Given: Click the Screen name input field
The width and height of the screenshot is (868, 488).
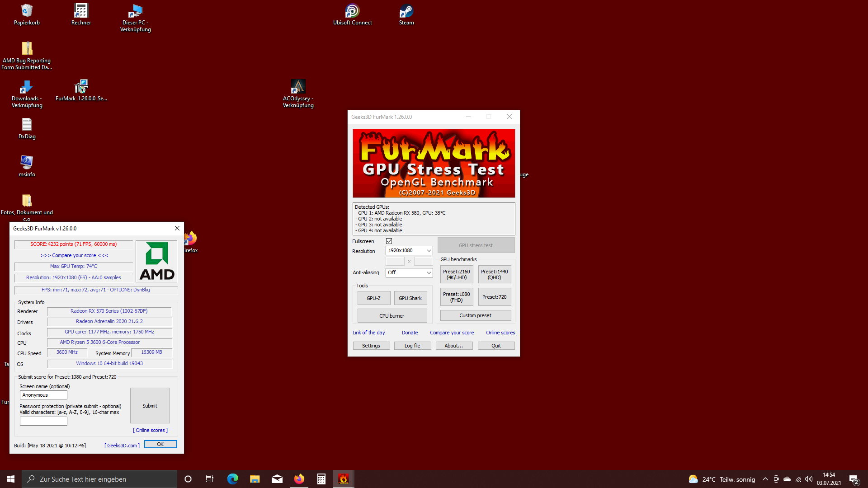Looking at the screenshot, I should 43,395.
